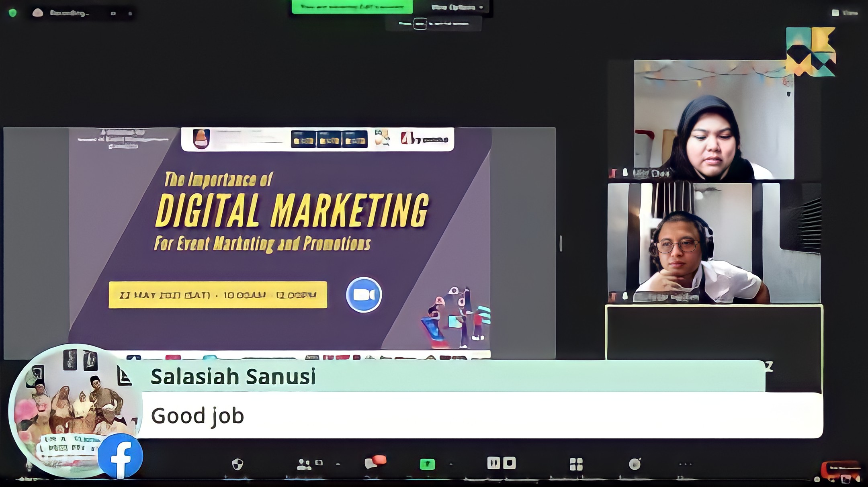The width and height of the screenshot is (868, 487).
Task: Expand the View Options dropdown
Action: point(457,7)
